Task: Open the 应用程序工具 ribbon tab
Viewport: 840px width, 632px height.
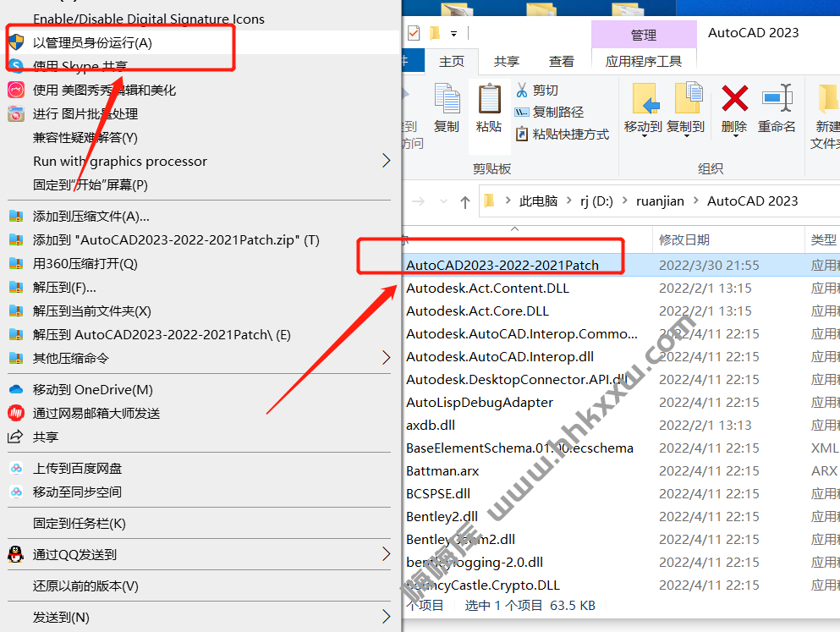Action: pos(644,62)
